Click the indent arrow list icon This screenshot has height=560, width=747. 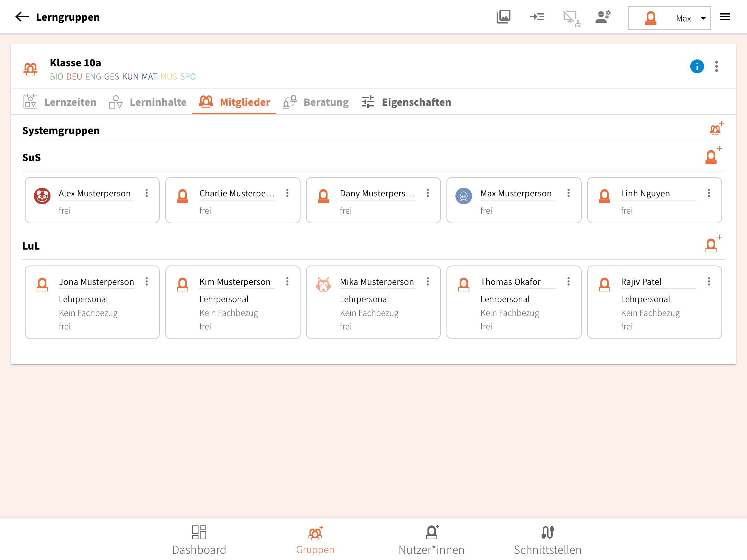pos(537,17)
